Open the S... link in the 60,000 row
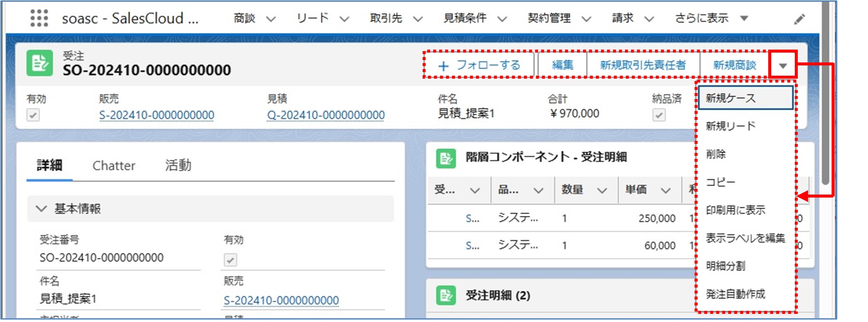868x322 pixels. 472,246
